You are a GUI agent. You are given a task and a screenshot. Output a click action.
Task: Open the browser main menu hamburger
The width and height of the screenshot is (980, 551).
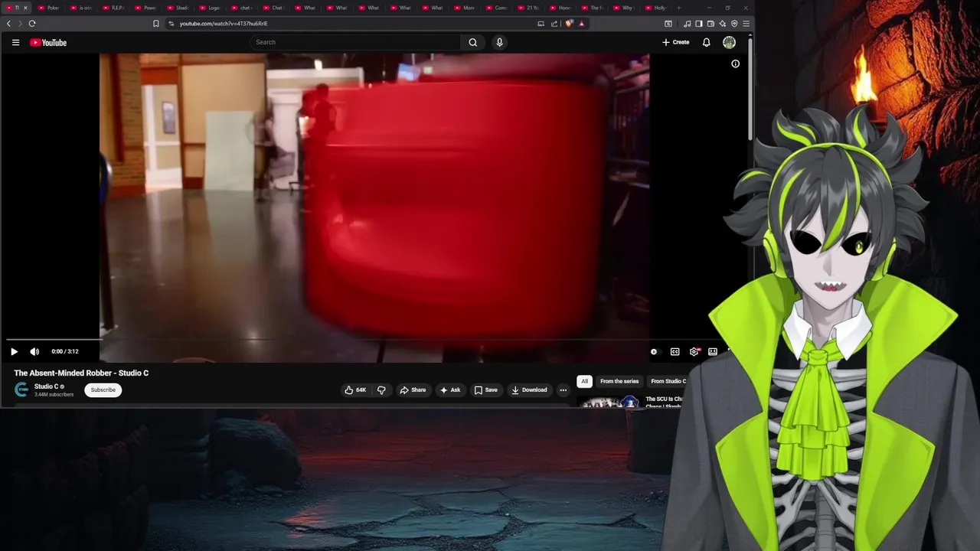(x=746, y=24)
